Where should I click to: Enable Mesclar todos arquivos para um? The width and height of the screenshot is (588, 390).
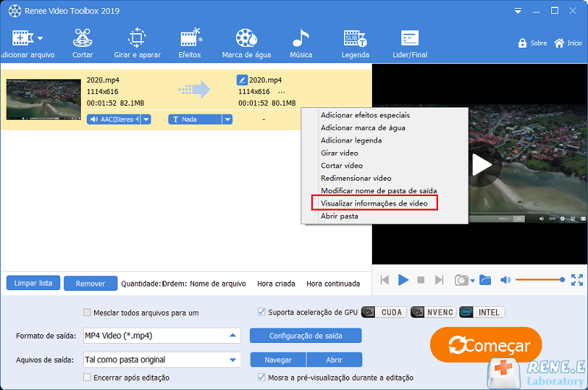(87, 312)
